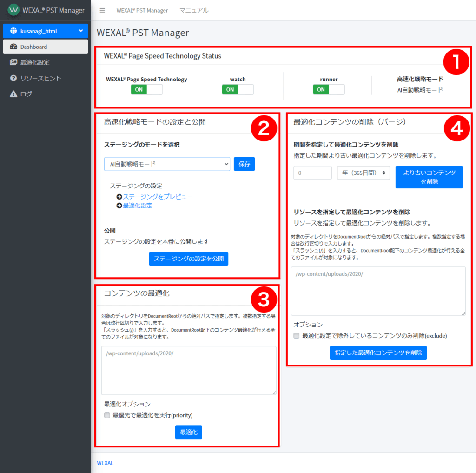
Task: Click WEXAL Page Speed Technology Status heading
Action: tap(162, 56)
